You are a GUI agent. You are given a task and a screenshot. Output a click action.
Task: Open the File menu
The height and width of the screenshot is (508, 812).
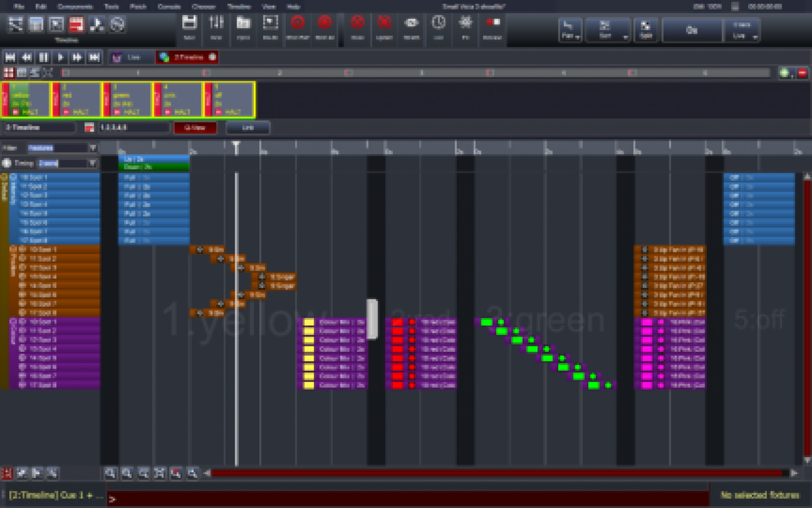coord(19,6)
